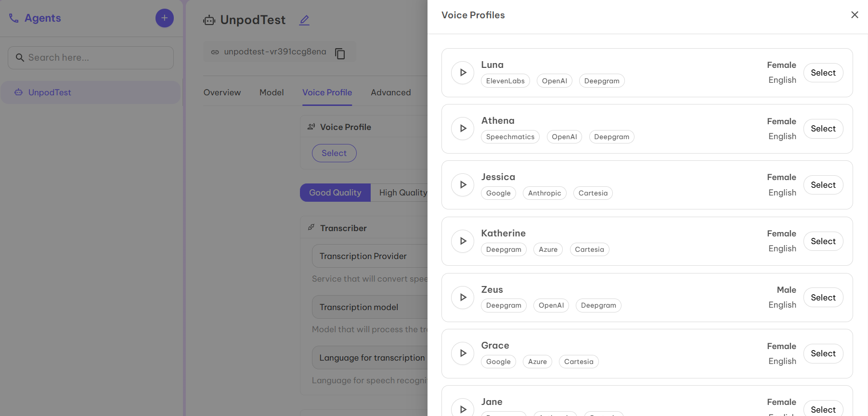Switch to High Quality mode
The height and width of the screenshot is (416, 868).
coord(402,193)
